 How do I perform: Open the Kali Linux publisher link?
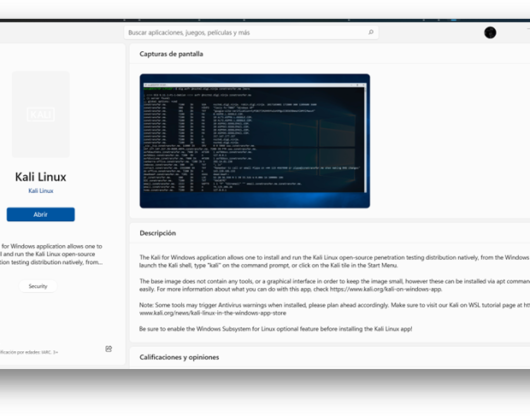point(41,191)
